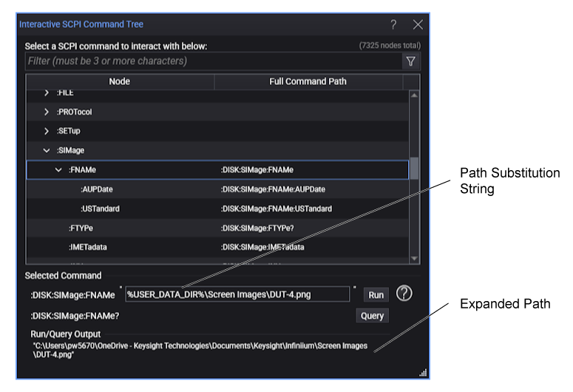Screen dimensions: 573x392
Task: Close the Interactive SCPI Command Tree dialog
Action: point(418,24)
